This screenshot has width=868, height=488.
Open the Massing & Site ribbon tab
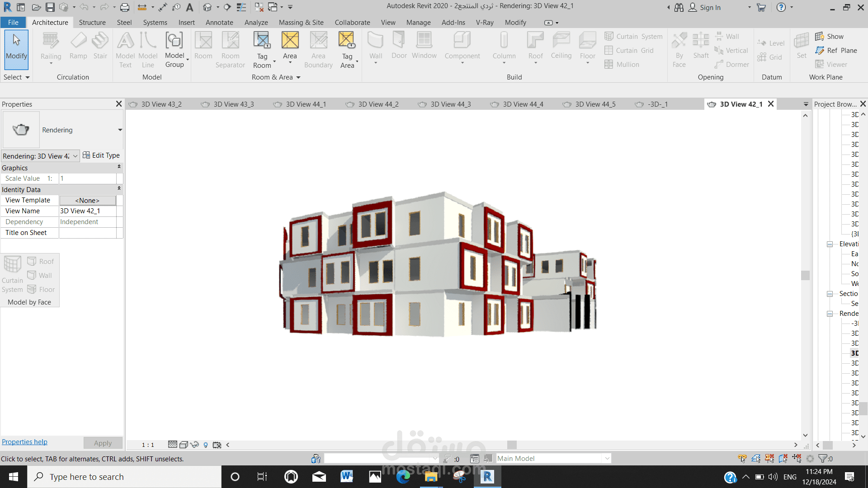click(301, 23)
